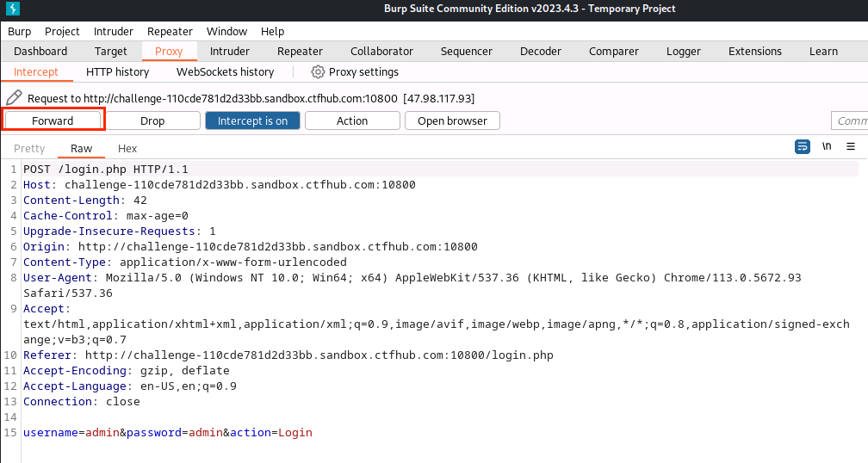
Task: Switch to the Decoder tab
Action: (541, 52)
